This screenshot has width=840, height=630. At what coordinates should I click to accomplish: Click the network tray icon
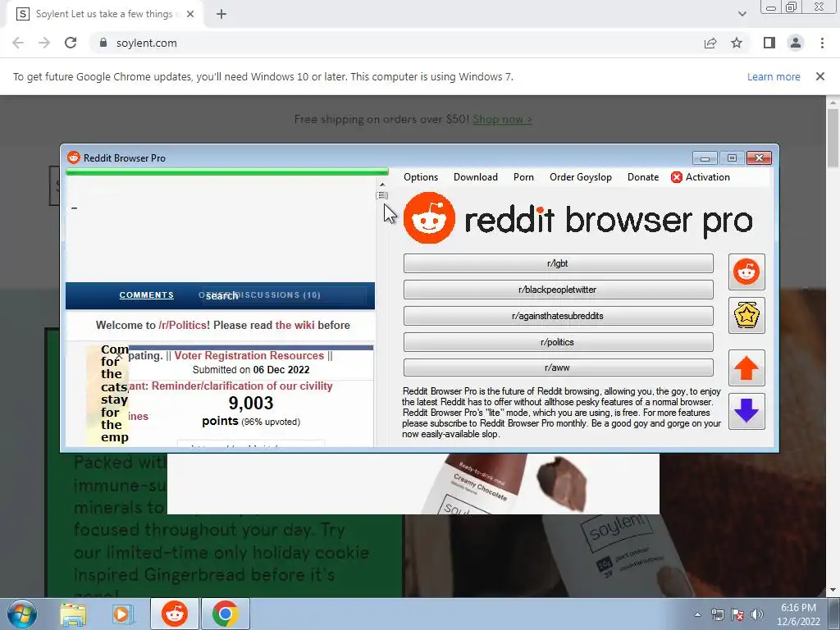717,614
